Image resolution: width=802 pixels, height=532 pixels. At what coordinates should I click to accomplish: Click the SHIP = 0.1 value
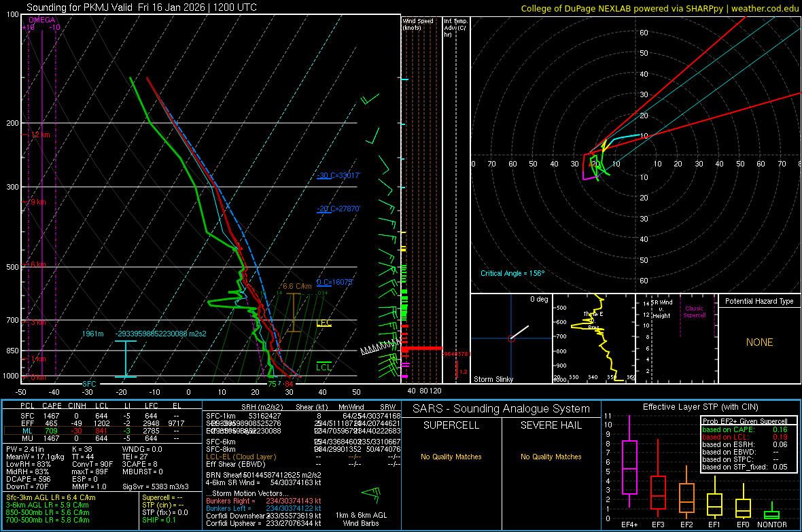pos(158,520)
